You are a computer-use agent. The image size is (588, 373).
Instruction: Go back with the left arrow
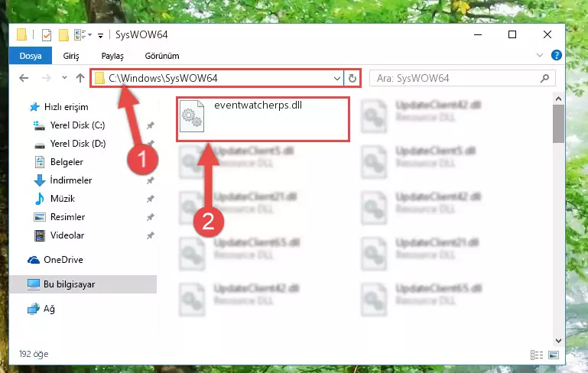coord(24,78)
